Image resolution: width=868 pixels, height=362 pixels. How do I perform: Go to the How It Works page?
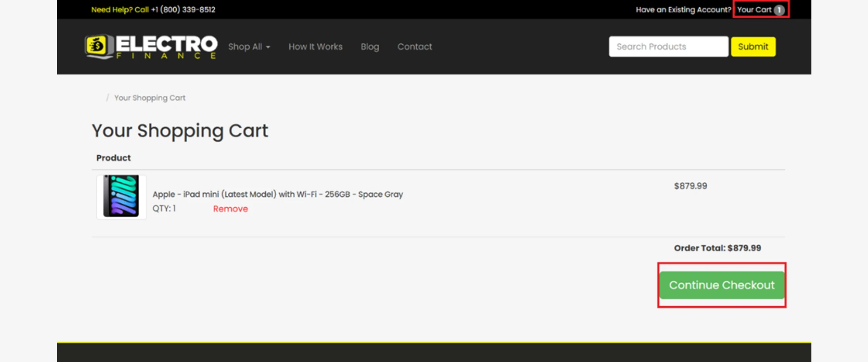[x=316, y=47]
